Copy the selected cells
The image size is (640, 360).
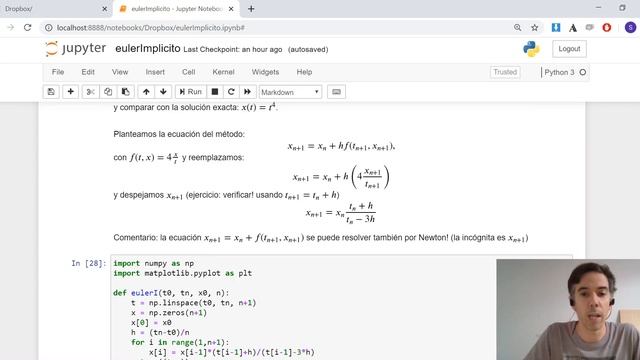[108, 92]
